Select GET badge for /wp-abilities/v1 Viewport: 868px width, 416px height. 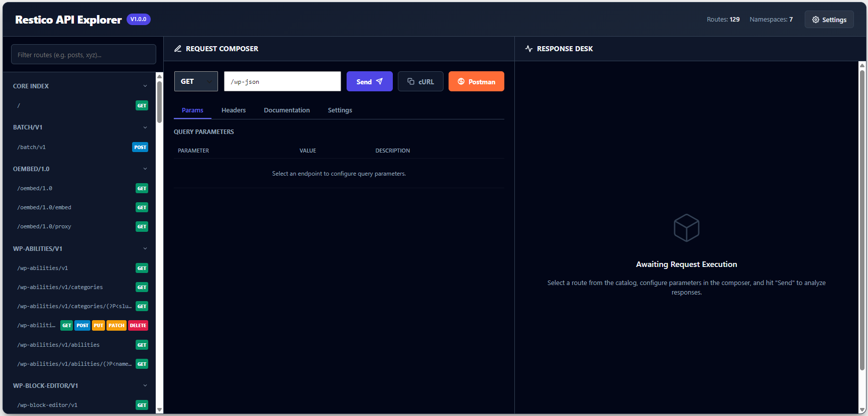tap(142, 268)
